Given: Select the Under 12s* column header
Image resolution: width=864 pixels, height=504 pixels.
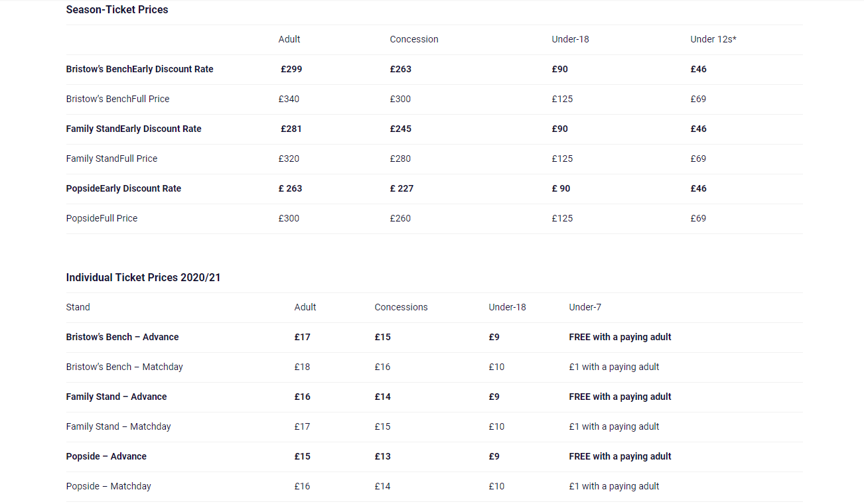Looking at the screenshot, I should [713, 40].
